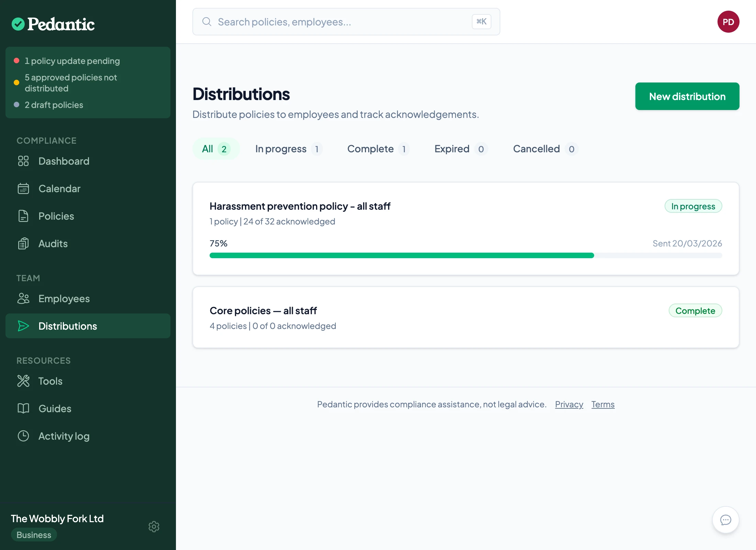Select the Calendar icon in sidebar

[x=23, y=188]
